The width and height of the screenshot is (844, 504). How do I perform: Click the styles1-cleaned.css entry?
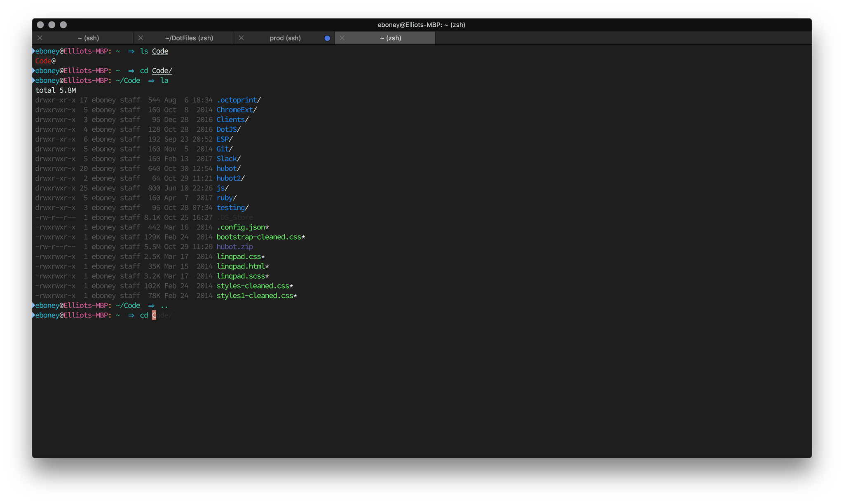(255, 296)
